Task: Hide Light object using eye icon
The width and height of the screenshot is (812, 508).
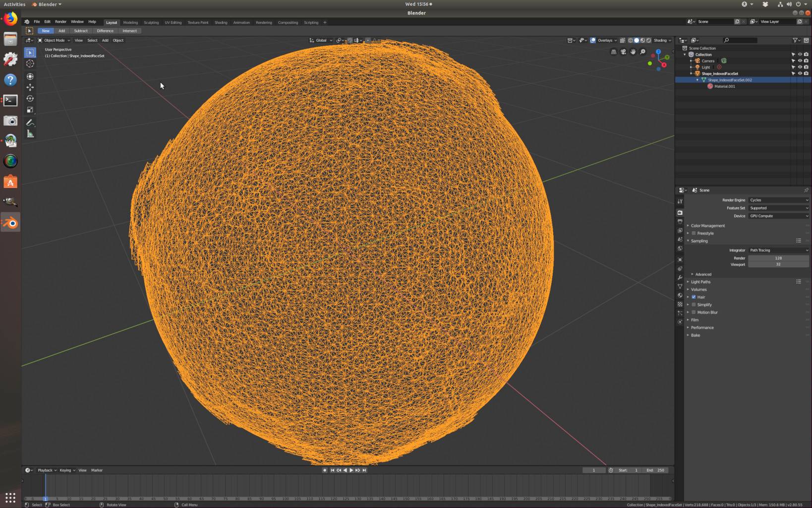Action: [800, 67]
